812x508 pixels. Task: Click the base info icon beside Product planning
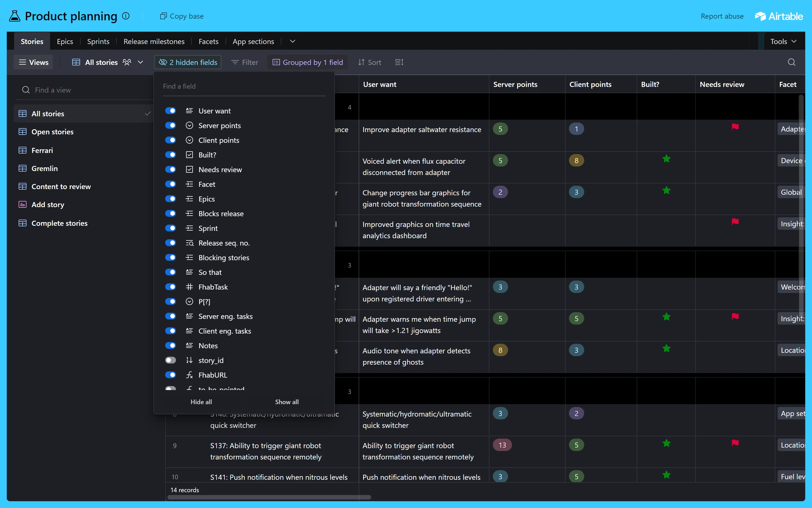[126, 16]
